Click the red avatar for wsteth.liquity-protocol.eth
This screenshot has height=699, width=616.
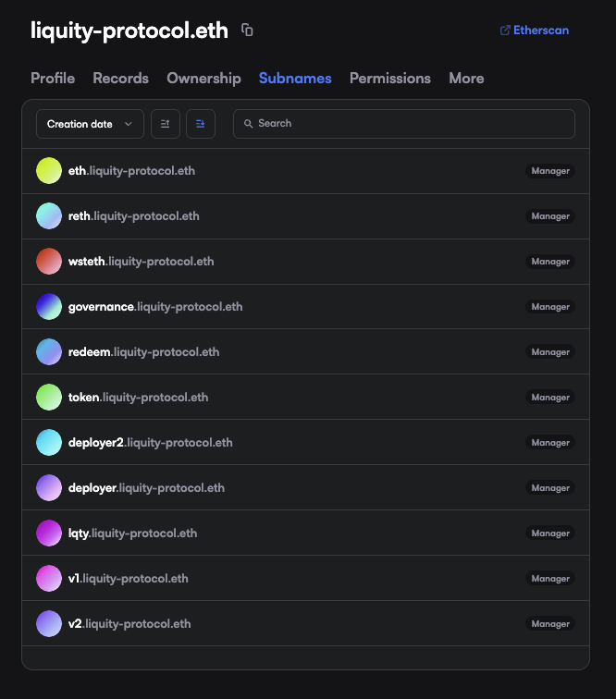coord(49,262)
